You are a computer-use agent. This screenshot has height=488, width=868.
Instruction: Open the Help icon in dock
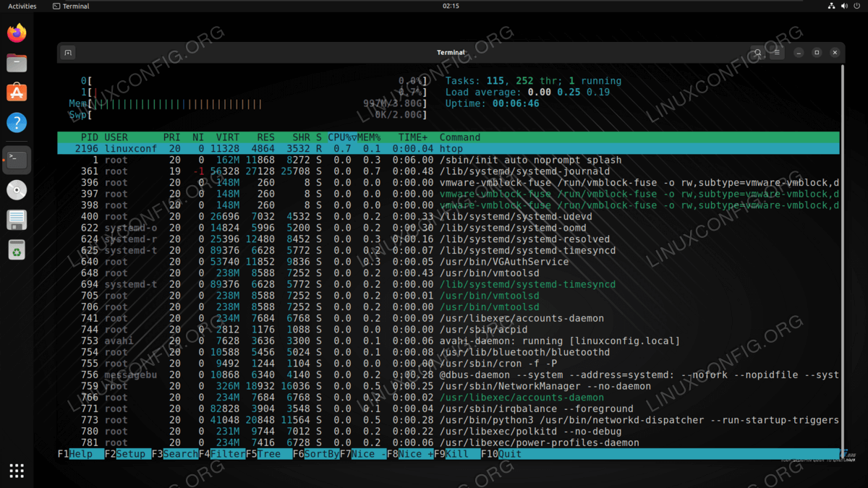pyautogui.click(x=17, y=122)
